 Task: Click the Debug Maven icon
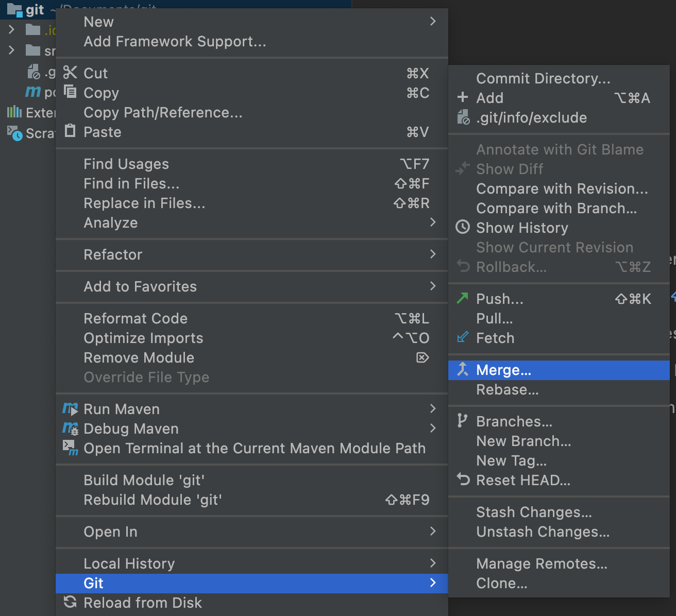[x=70, y=429]
